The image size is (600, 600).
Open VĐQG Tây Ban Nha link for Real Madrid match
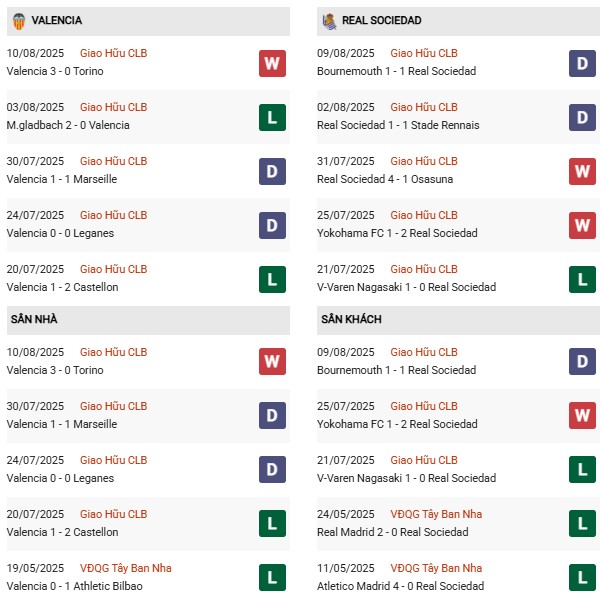[x=436, y=514]
